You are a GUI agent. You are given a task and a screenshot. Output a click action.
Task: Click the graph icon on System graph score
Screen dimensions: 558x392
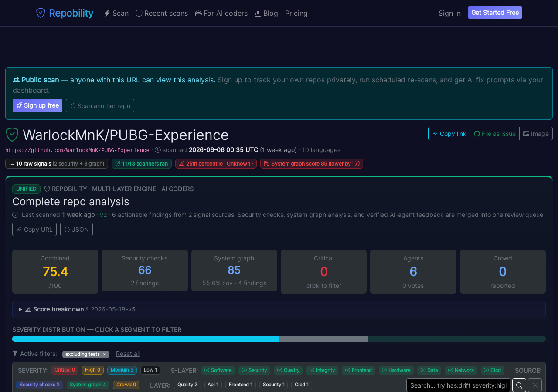click(x=267, y=163)
